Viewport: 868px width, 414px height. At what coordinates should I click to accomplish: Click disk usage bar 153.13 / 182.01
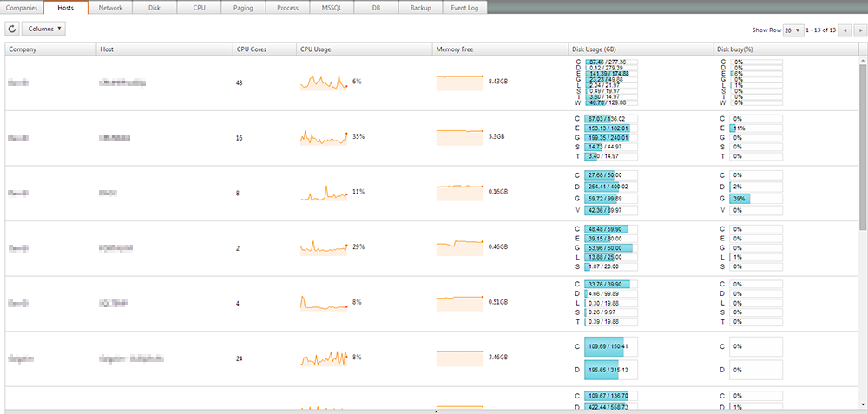pos(611,128)
